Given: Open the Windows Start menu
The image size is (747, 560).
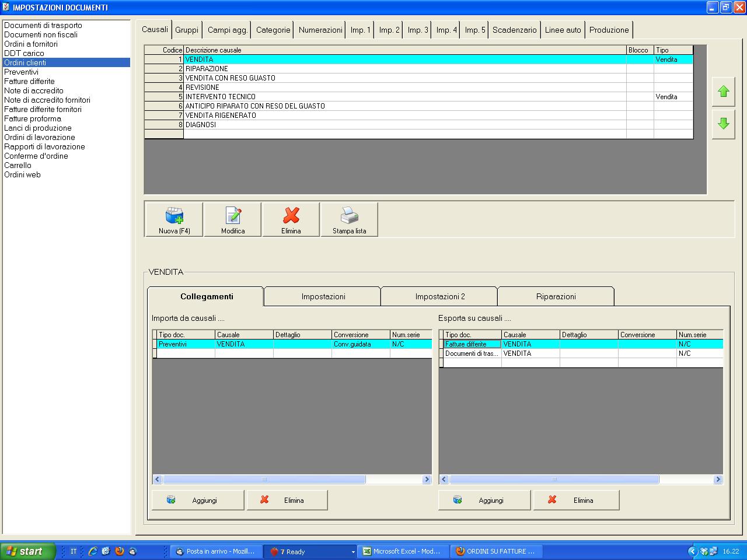Looking at the screenshot, I should [28, 551].
